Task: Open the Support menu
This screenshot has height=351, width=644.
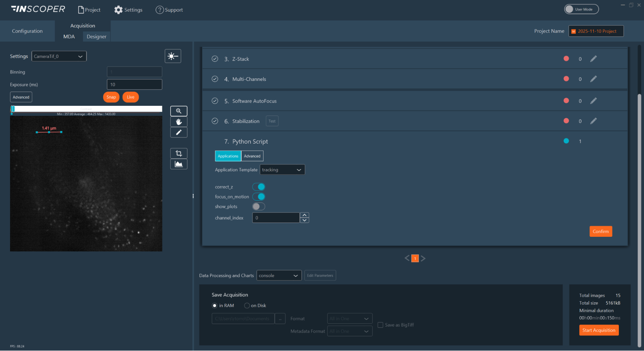Action: pyautogui.click(x=169, y=10)
